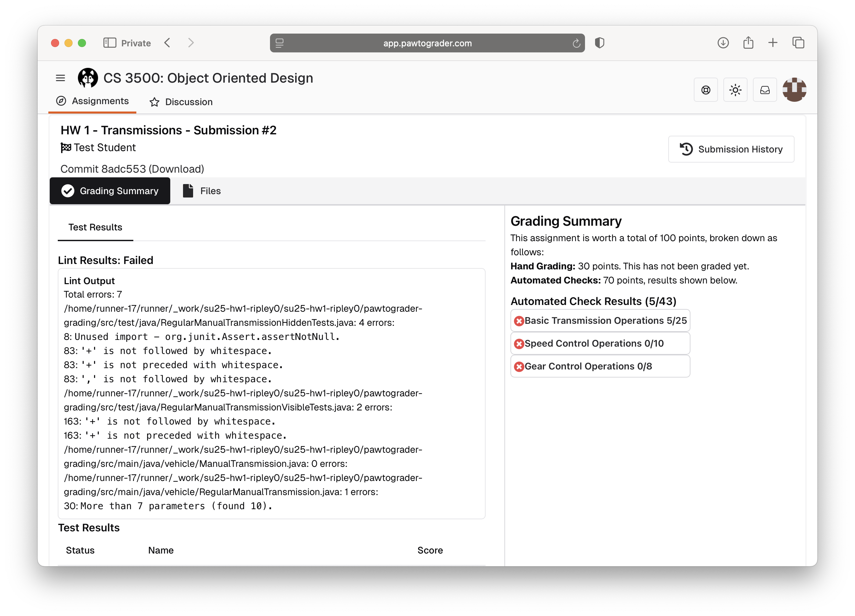855x616 pixels.
Task: Click the Share icon in Safari
Action: point(748,43)
